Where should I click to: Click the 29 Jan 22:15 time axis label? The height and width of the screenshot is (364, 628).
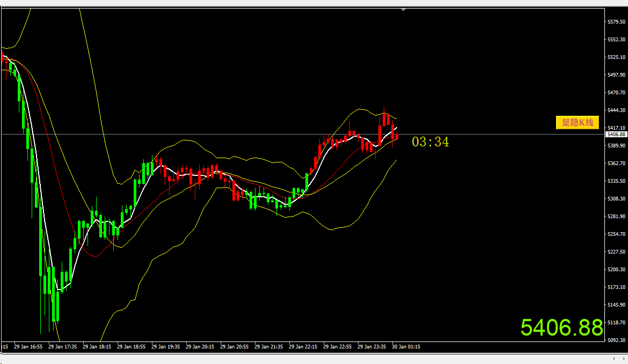[303, 347]
